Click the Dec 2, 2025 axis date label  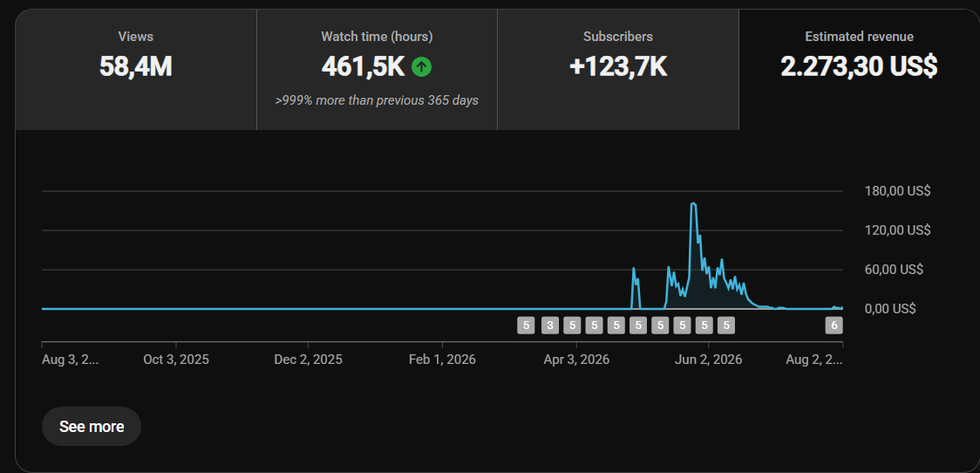click(308, 360)
